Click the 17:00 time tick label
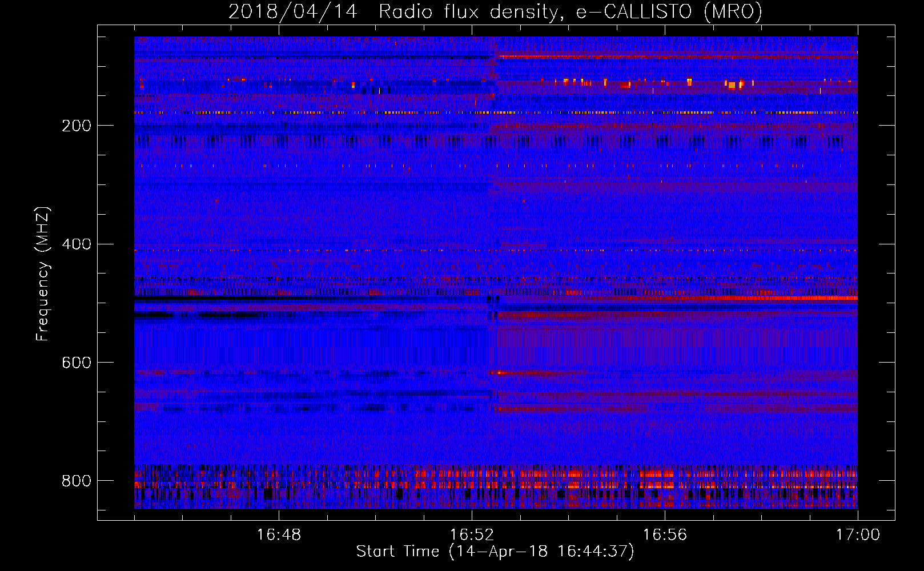The height and width of the screenshot is (571, 924). pos(858,535)
